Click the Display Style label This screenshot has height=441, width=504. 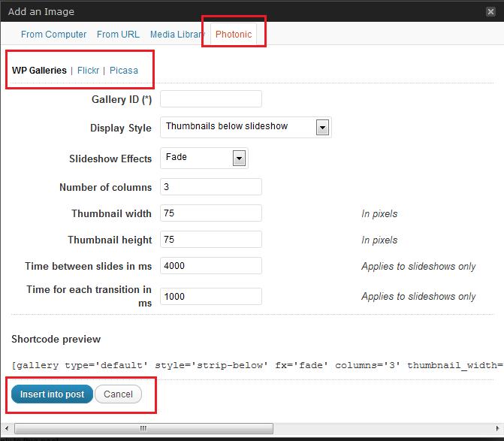click(x=121, y=128)
